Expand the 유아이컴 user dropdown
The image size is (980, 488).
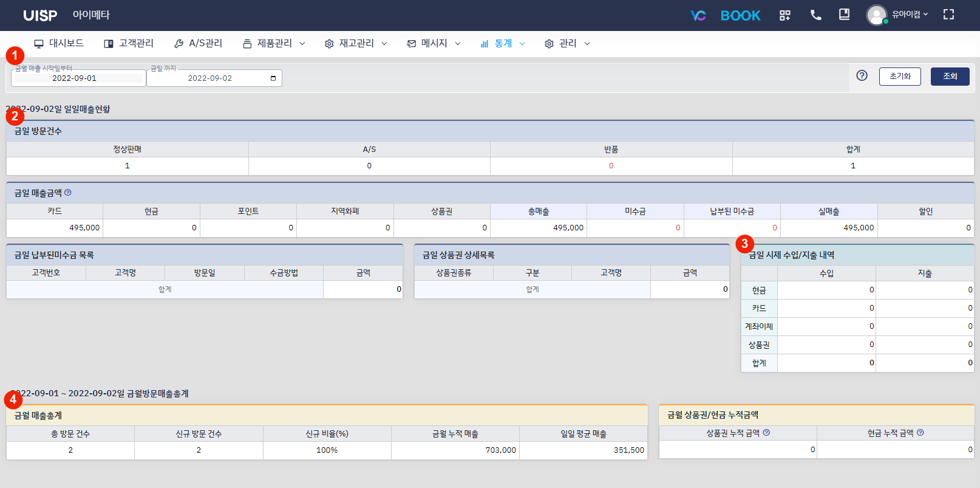point(910,15)
